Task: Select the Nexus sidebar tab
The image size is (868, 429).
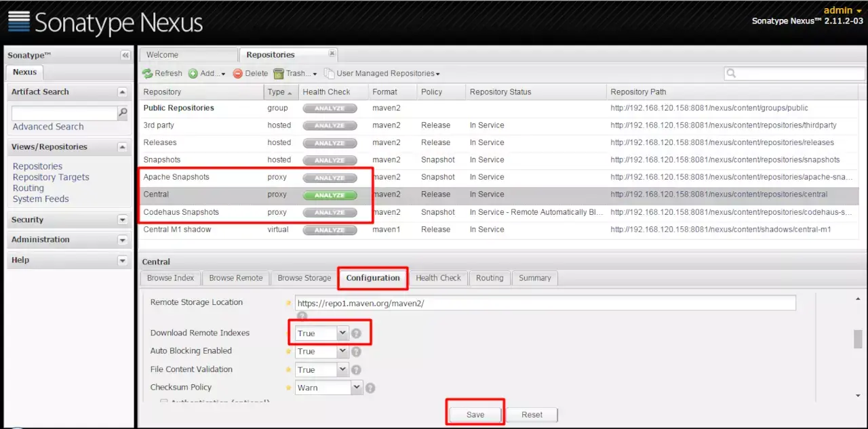Action: (25, 72)
